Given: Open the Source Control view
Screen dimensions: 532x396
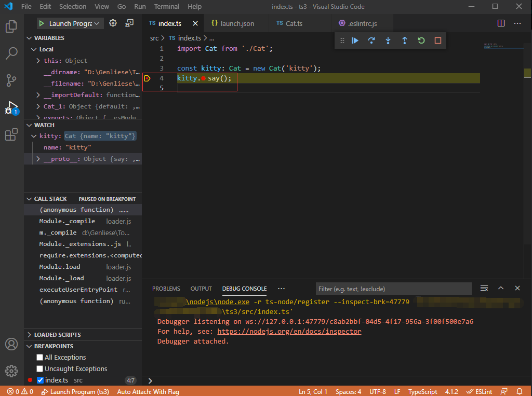Looking at the screenshot, I should point(11,80).
